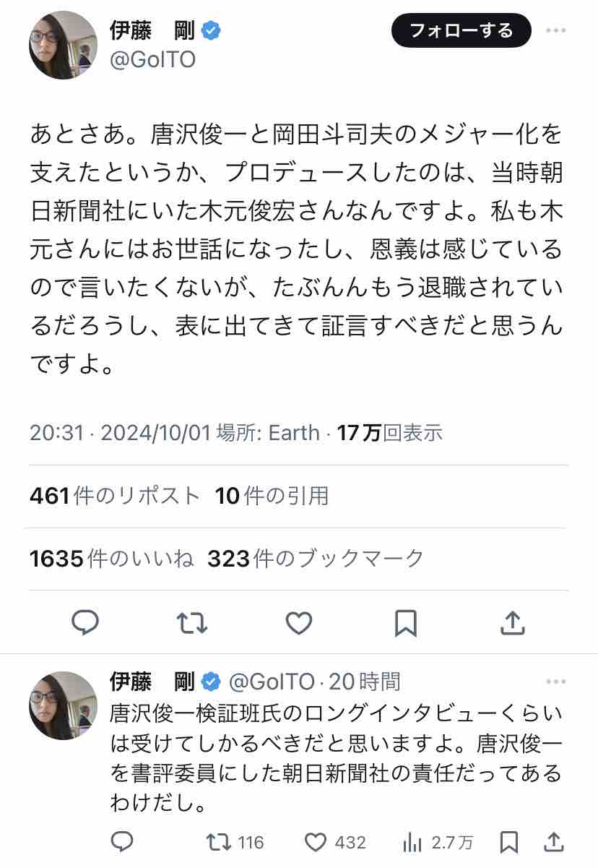
Task: Open the reply tweet's comment icon
Action: tap(122, 841)
